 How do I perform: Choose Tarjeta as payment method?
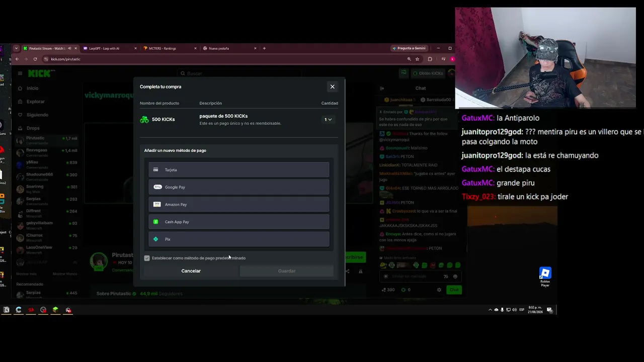click(x=239, y=170)
